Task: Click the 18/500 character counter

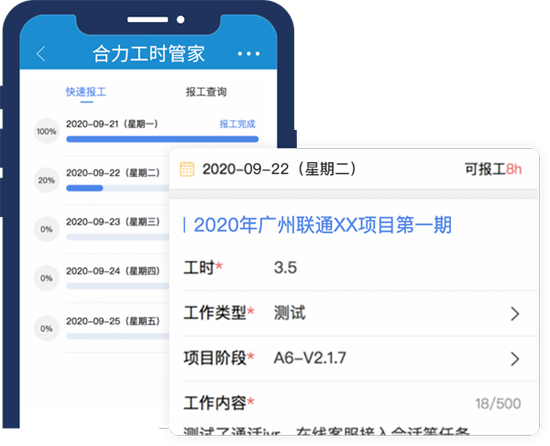Action: coord(498,404)
